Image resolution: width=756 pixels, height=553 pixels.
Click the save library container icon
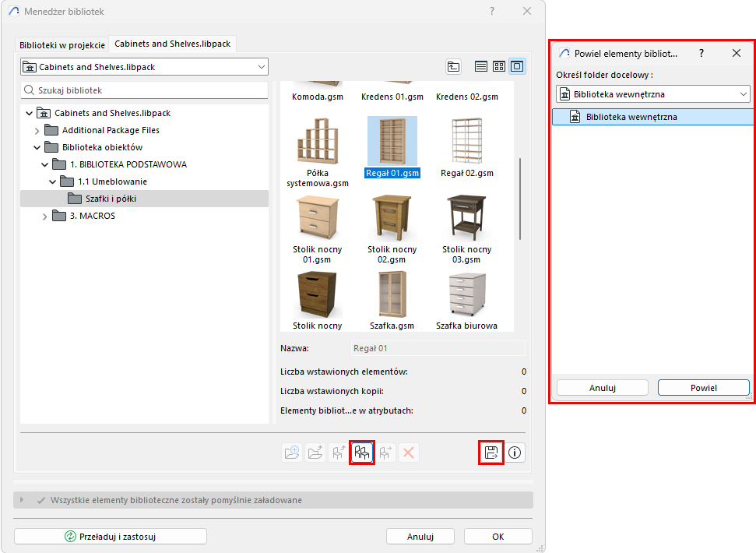491,453
